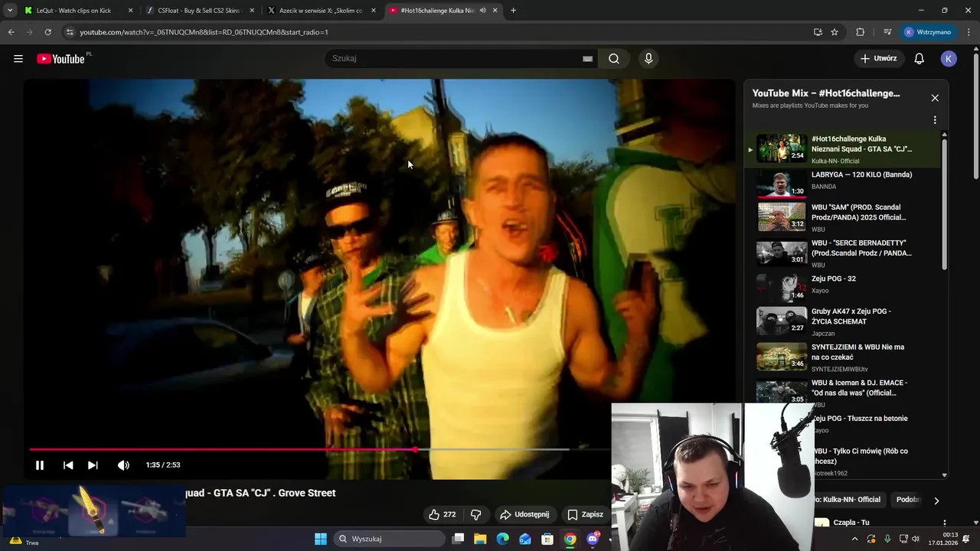The height and width of the screenshot is (551, 980).
Task: Pause the video
Action: [x=40, y=465]
